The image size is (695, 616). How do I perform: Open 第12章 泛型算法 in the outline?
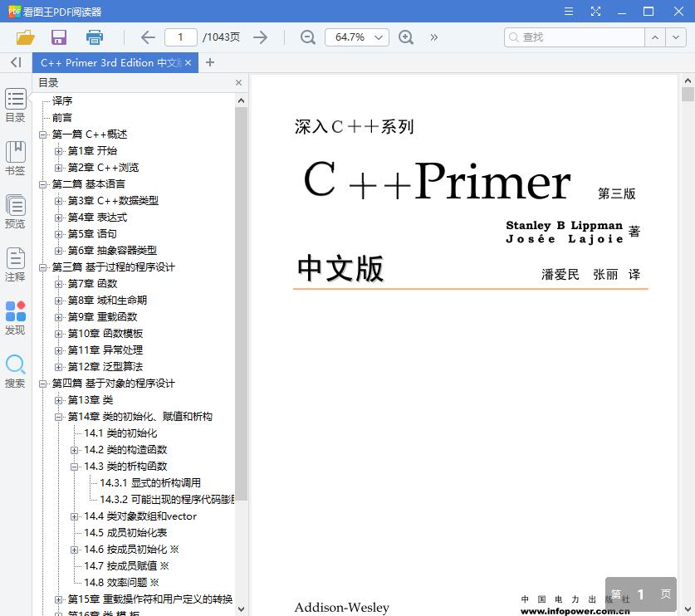tap(105, 366)
